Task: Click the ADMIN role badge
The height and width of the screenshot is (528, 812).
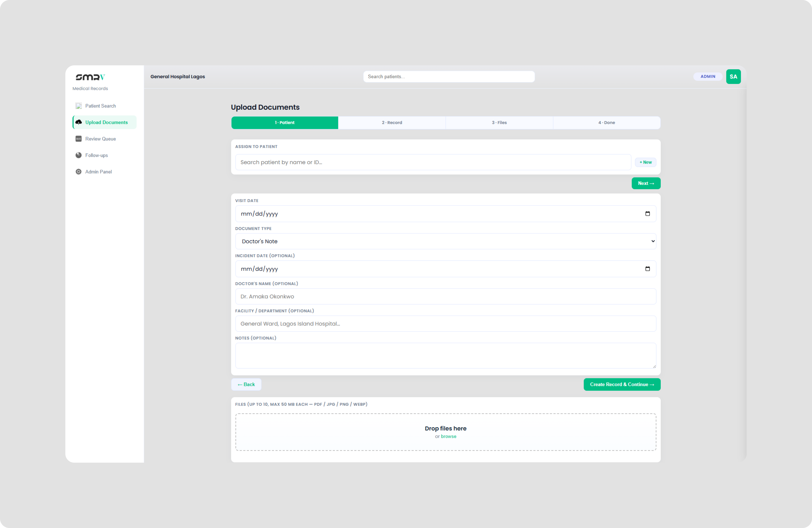Action: [x=708, y=76]
